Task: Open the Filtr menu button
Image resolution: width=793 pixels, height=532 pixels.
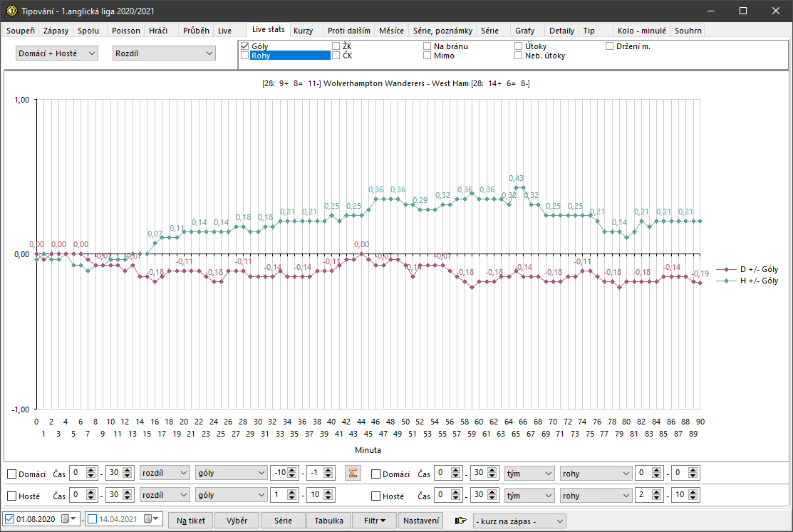Action: click(375, 521)
